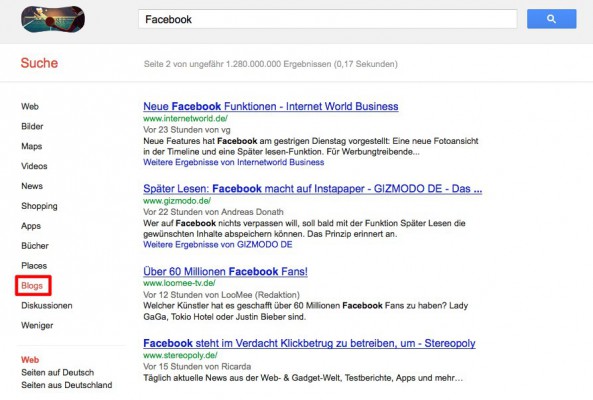Switch to the Bilder search category

point(32,126)
